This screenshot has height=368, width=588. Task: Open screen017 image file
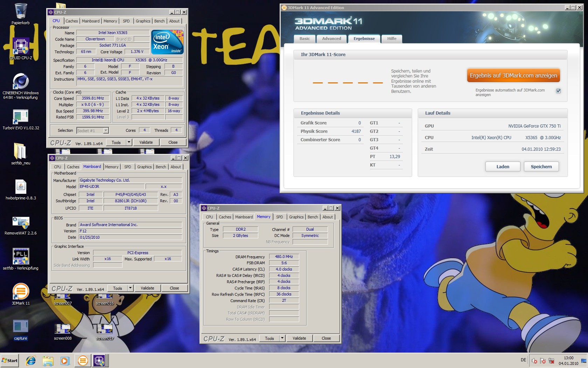point(105,332)
